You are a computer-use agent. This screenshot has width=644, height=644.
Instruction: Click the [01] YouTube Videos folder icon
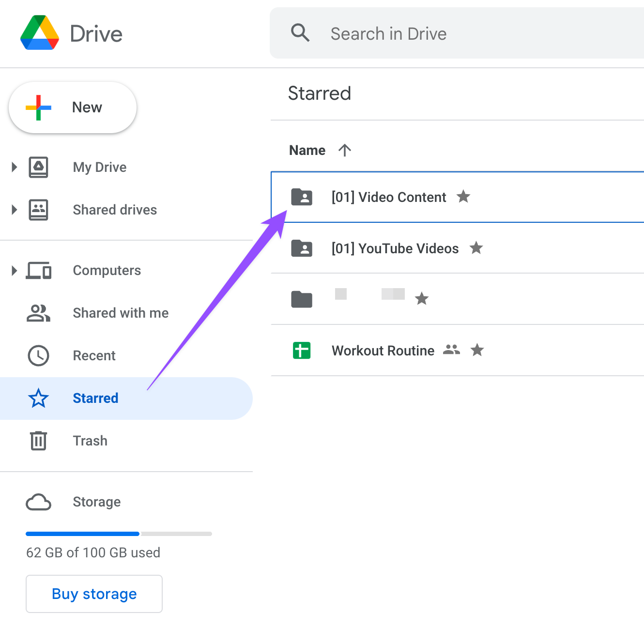(x=302, y=248)
